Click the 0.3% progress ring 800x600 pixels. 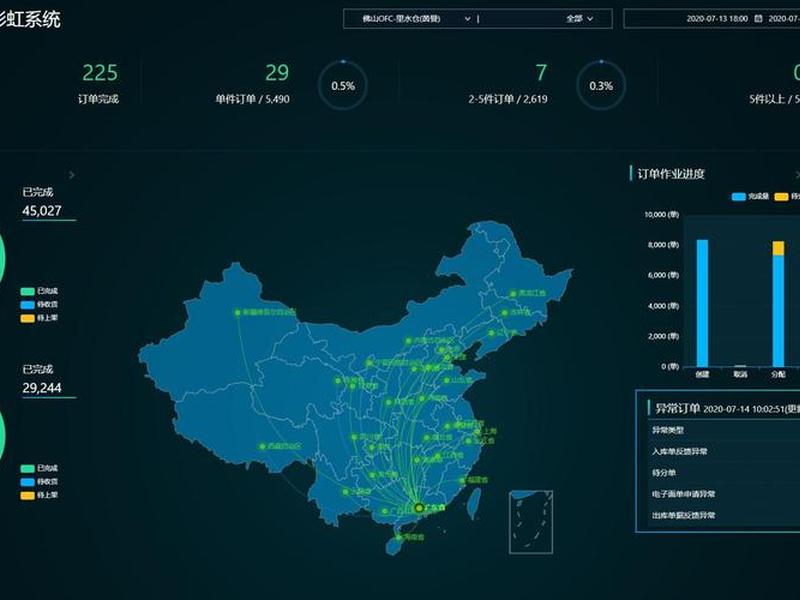tap(601, 85)
